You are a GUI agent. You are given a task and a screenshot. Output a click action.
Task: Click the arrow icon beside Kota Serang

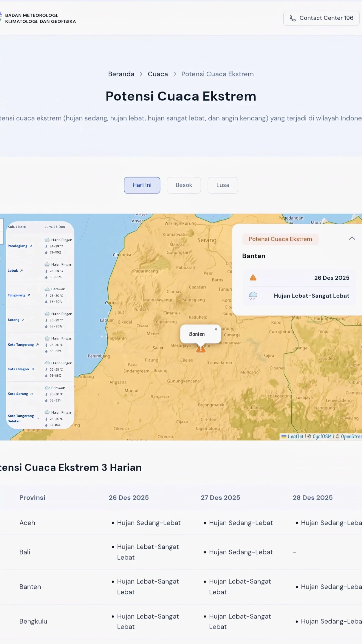click(x=31, y=394)
